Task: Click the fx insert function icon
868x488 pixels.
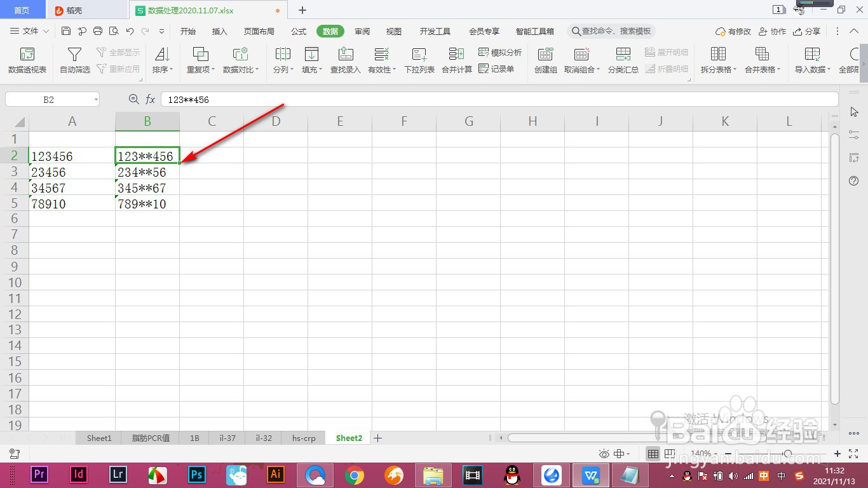Action: click(x=151, y=99)
